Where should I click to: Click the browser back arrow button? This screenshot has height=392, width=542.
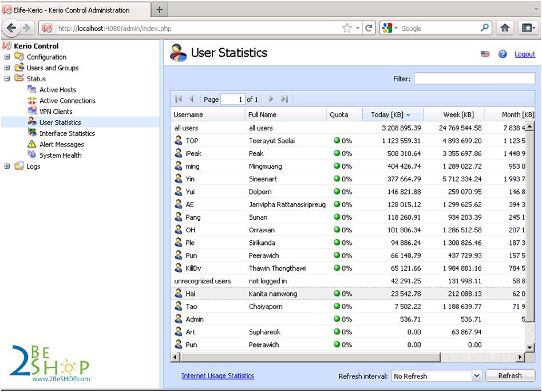tap(11, 28)
